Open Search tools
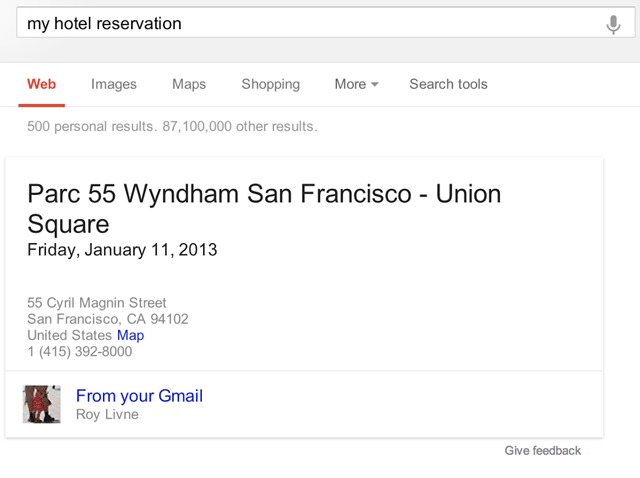The width and height of the screenshot is (640, 478). (x=448, y=84)
